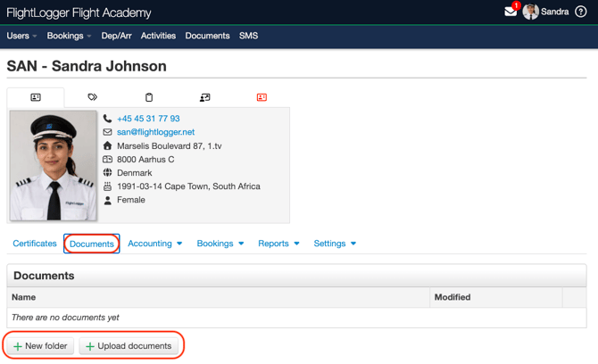
Task: Go to Dep/Arr in the navigation bar
Action: (x=116, y=36)
